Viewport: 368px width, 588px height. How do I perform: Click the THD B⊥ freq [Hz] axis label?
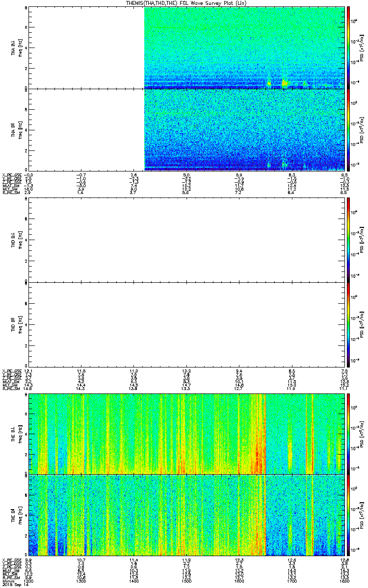[x=21, y=241]
